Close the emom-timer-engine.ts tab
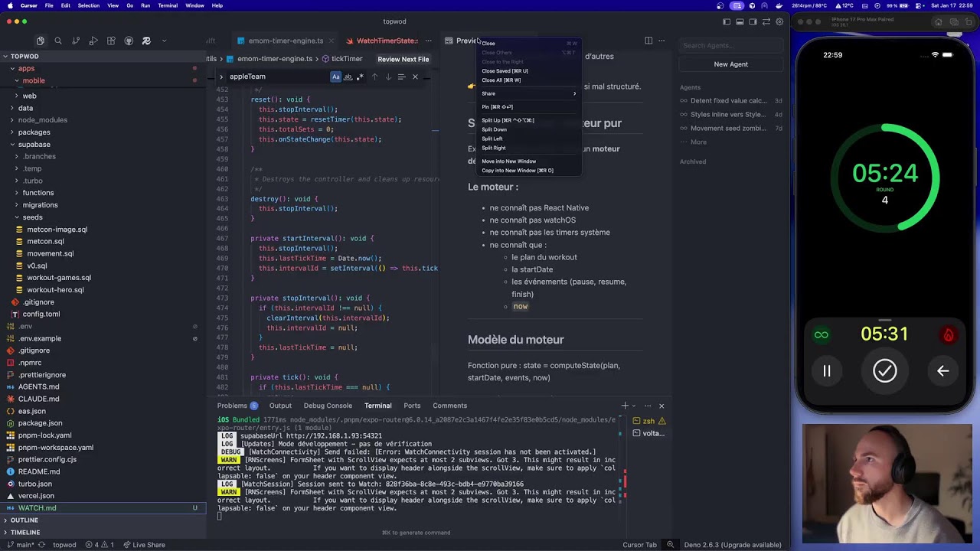 click(333, 41)
